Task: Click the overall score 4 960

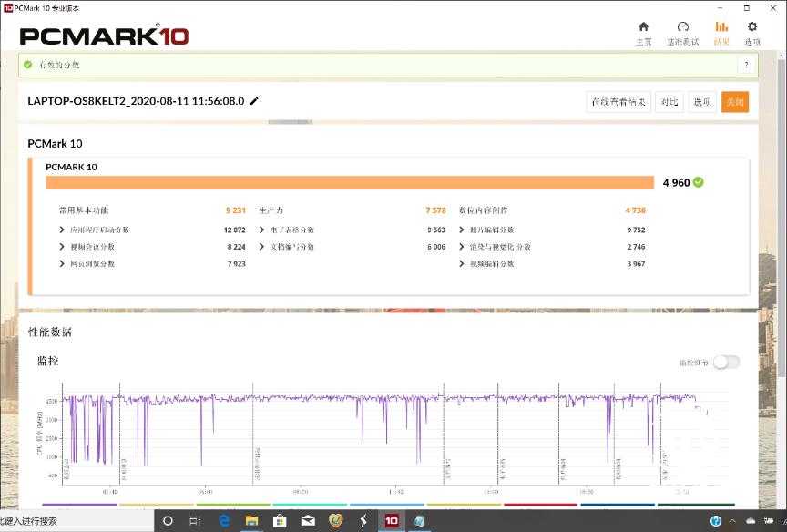Action: point(676,183)
